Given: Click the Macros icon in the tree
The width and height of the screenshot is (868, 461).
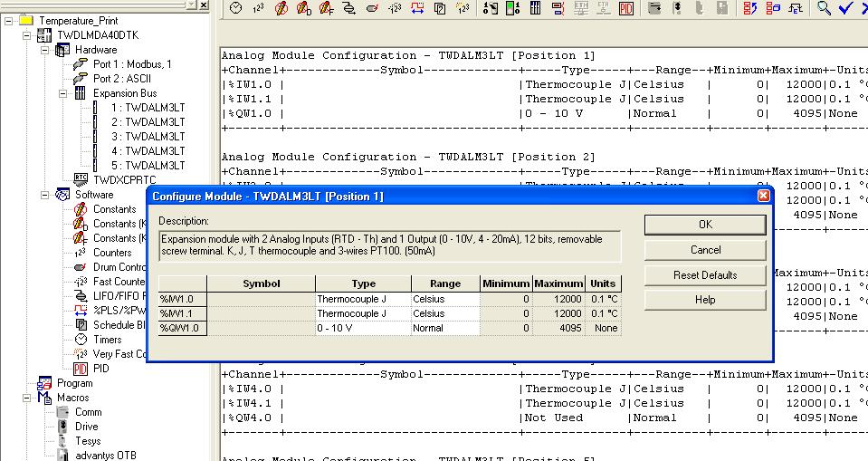Looking at the screenshot, I should click(x=44, y=398).
